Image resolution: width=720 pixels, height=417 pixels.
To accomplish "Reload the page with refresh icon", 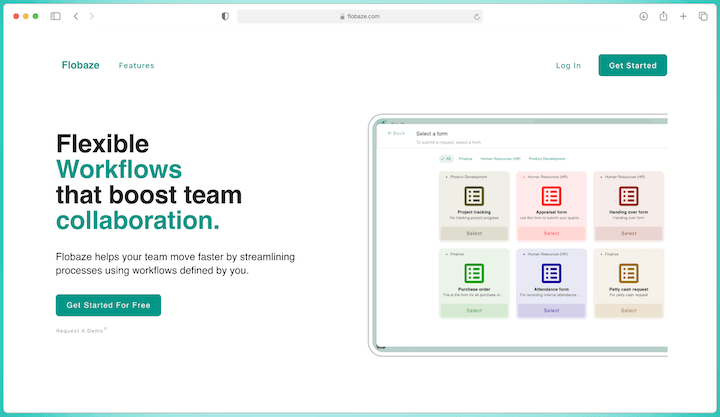I will (476, 16).
